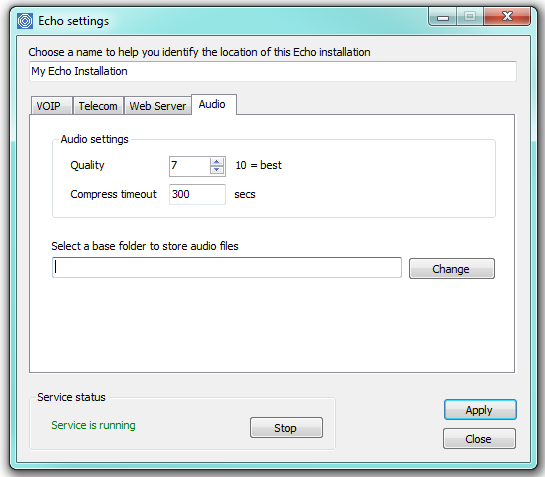The width and height of the screenshot is (545, 477).
Task: Open the Telecom tab
Action: click(98, 106)
